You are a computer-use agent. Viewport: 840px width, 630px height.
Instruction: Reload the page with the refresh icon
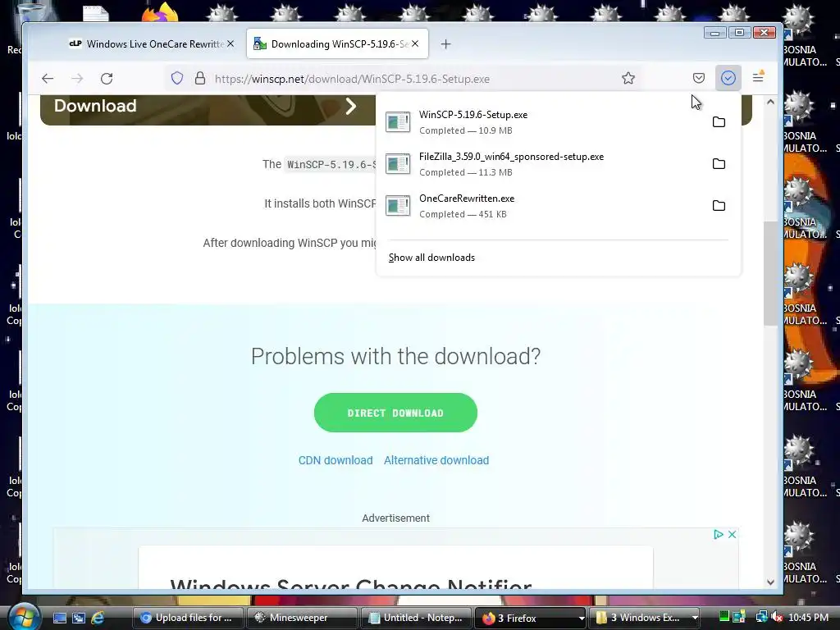(107, 79)
